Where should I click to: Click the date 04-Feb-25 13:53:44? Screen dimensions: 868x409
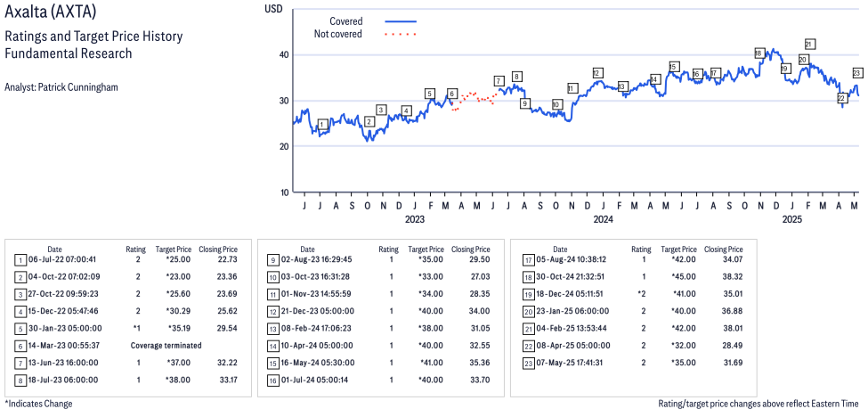pos(571,328)
